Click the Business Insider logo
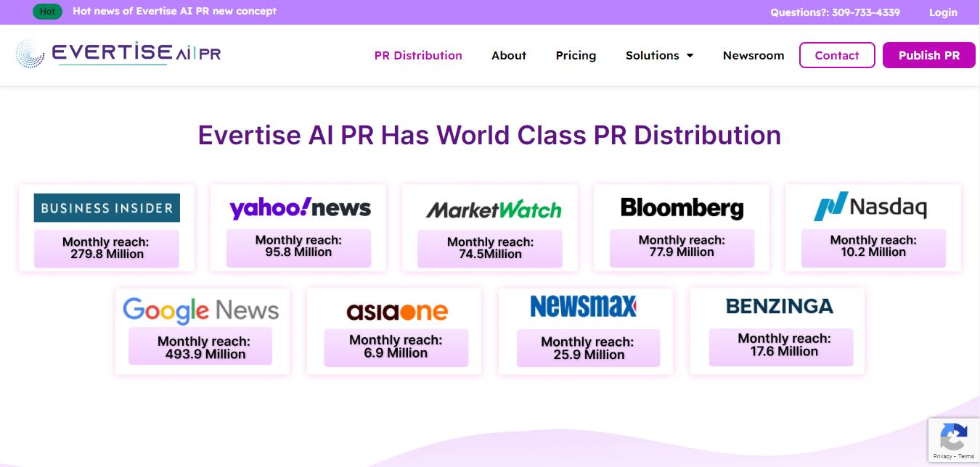Image resolution: width=980 pixels, height=467 pixels. [107, 207]
